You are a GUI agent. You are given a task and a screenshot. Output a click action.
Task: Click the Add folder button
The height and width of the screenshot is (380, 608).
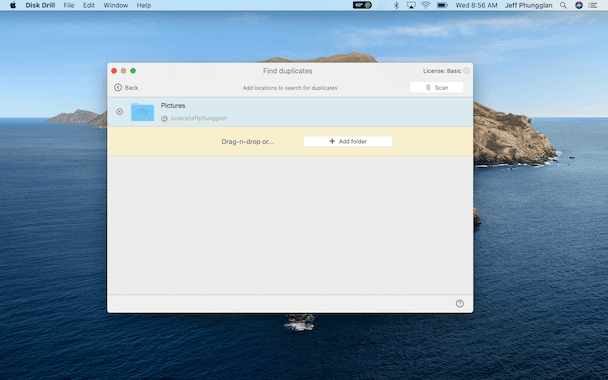[x=347, y=142]
